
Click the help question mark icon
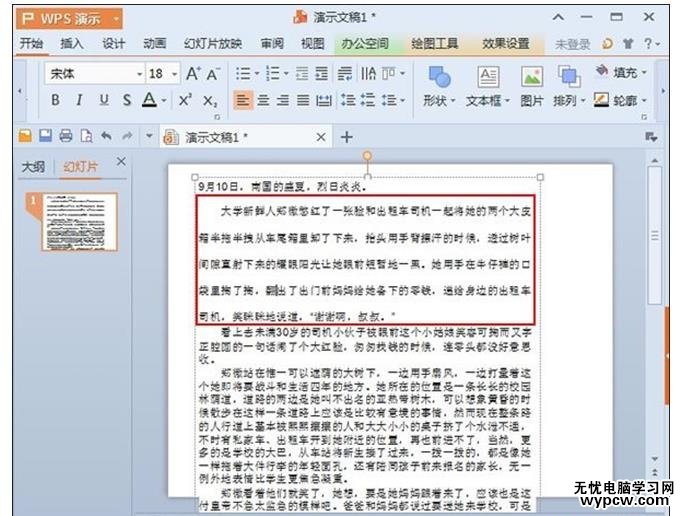tap(648, 43)
